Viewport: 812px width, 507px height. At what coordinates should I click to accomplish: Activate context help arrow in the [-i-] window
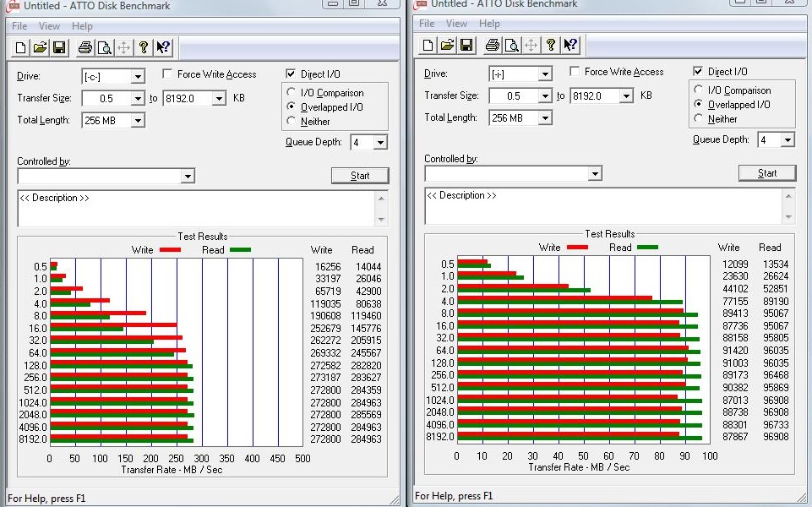pyautogui.click(x=570, y=45)
